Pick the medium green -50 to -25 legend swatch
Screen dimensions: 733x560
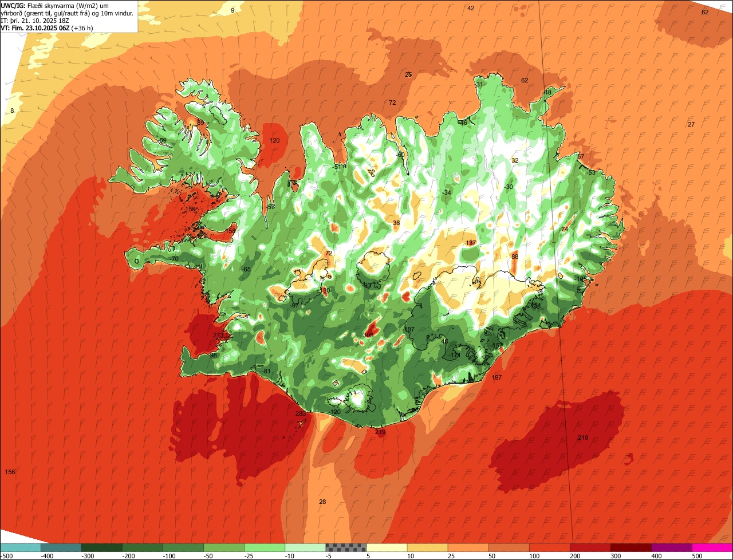[x=223, y=547]
